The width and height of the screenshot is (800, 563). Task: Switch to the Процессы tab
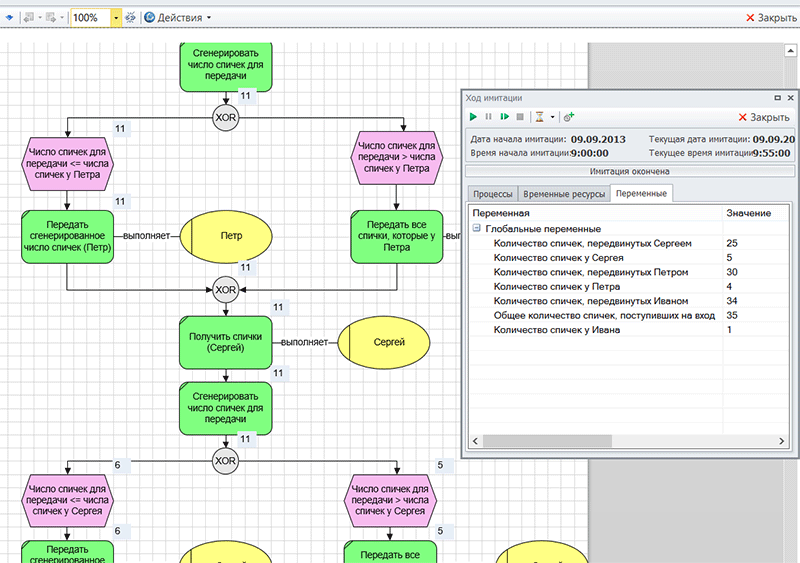pyautogui.click(x=493, y=193)
